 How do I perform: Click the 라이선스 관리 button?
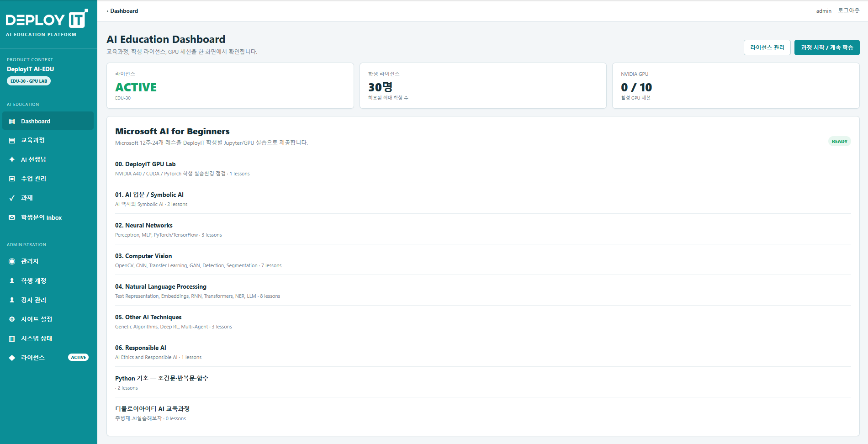(767, 48)
